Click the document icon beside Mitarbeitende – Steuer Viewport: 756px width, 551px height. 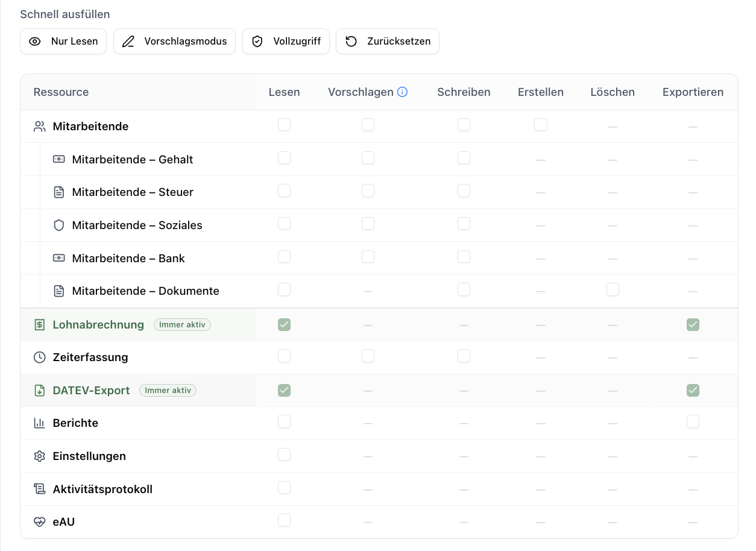58,192
